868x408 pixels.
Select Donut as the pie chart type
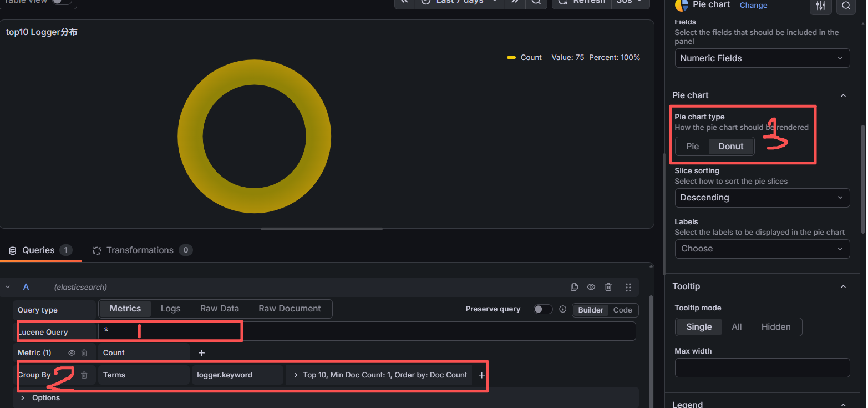pos(731,147)
